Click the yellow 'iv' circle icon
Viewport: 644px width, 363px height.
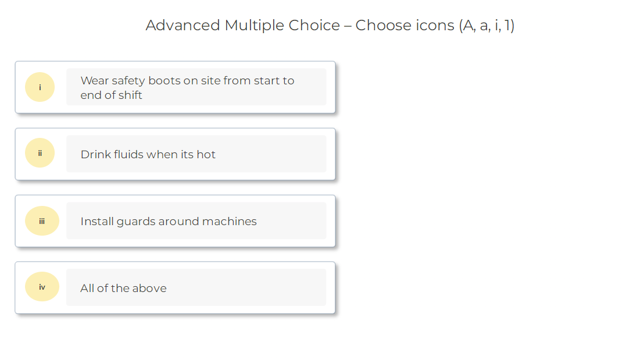coord(42,287)
